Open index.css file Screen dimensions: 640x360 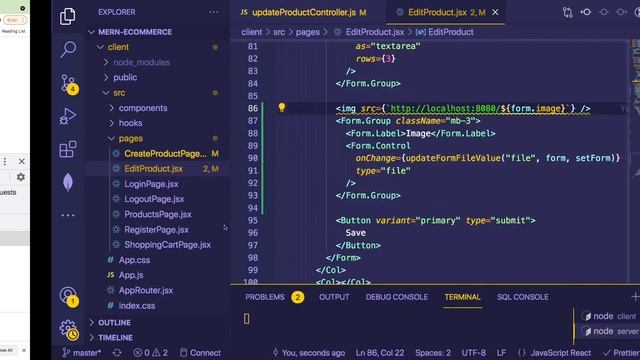point(137,306)
